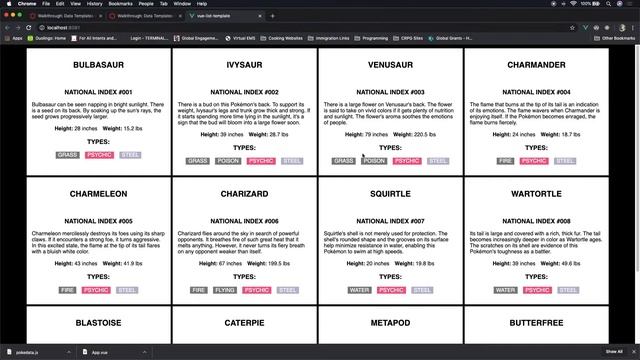Screen dimensions: 640x360
Task: Open Global Grants bookmark
Action: click(450, 38)
